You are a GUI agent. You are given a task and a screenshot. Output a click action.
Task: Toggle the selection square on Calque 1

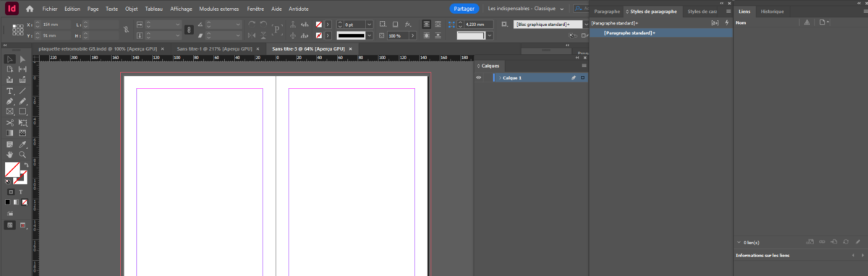(x=582, y=77)
